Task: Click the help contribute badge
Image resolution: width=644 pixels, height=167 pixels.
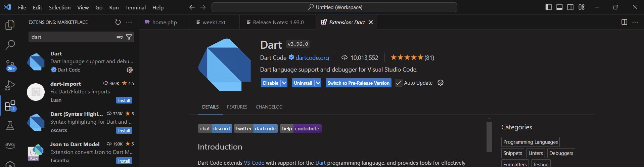Action: [301, 128]
